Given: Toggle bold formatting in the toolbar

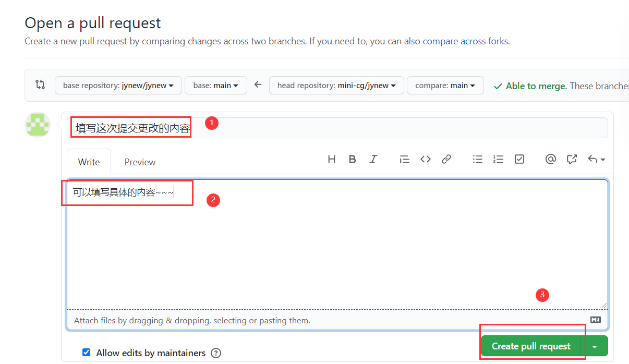Looking at the screenshot, I should 353,159.
